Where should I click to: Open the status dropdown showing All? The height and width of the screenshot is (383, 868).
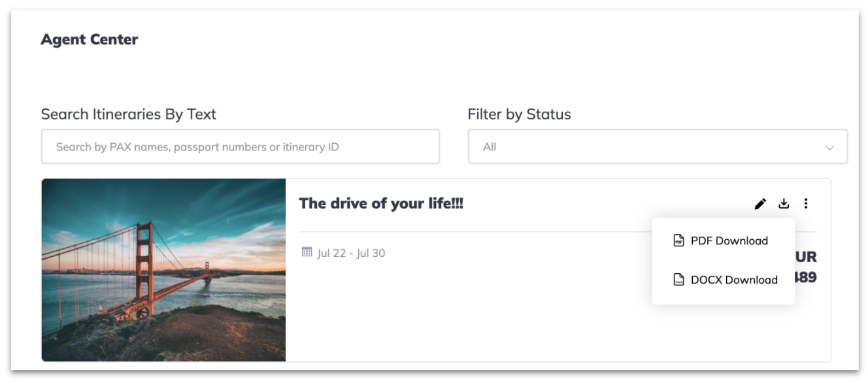click(x=658, y=146)
